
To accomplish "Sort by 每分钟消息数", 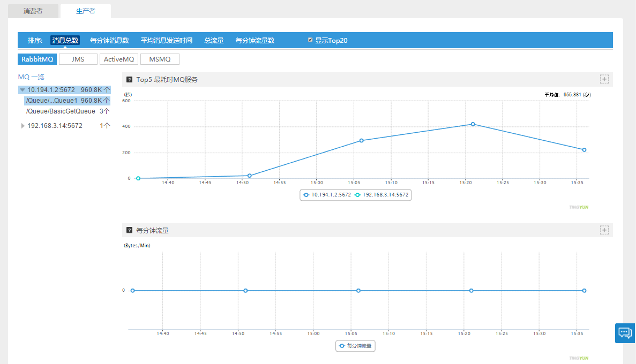I will tap(109, 41).
